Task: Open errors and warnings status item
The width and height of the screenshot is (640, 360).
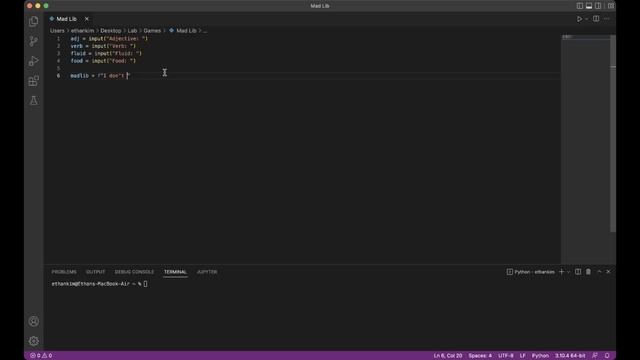Action: click(41, 356)
